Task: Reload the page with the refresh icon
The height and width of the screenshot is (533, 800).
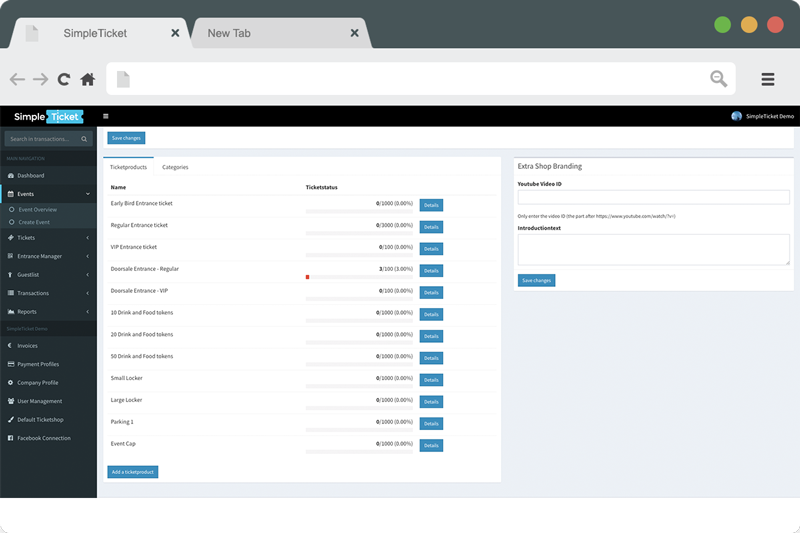Action: 64,79
